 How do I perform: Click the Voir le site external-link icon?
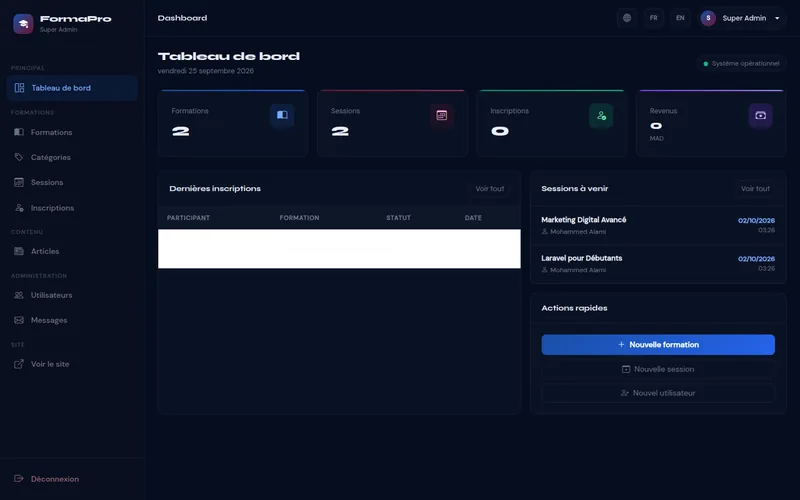tap(19, 364)
